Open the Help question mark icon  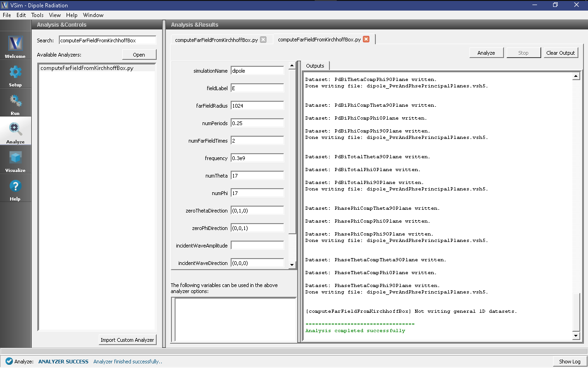tap(15, 186)
